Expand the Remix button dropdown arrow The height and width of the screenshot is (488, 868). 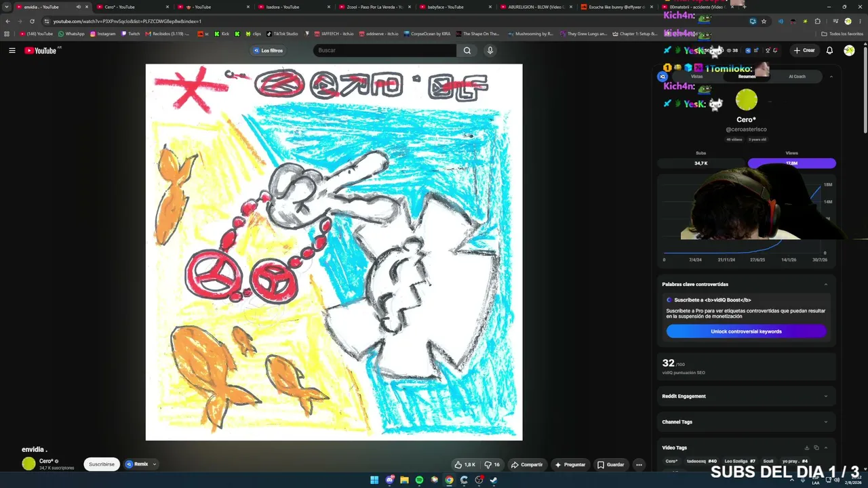[155, 464]
